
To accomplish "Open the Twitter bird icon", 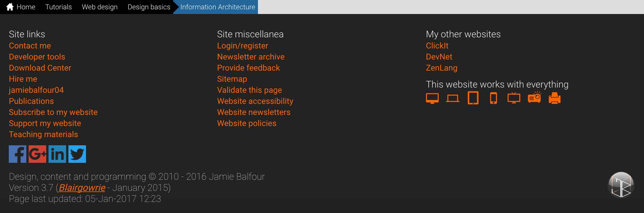I will (x=77, y=154).
